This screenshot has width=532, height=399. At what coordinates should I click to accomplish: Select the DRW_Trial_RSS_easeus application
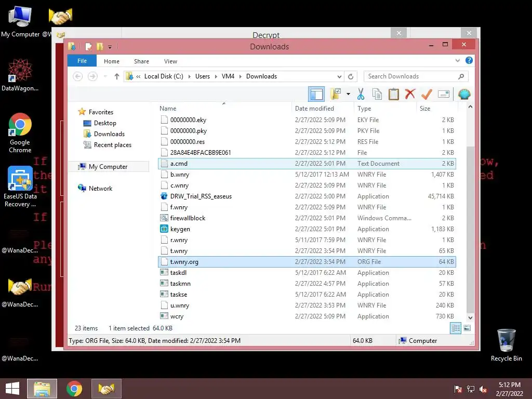(307, 196)
